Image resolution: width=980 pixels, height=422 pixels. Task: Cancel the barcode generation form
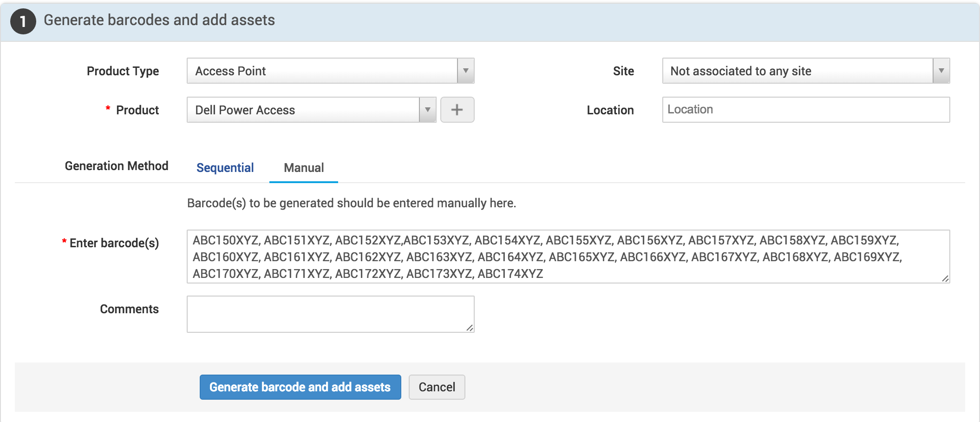pos(437,387)
